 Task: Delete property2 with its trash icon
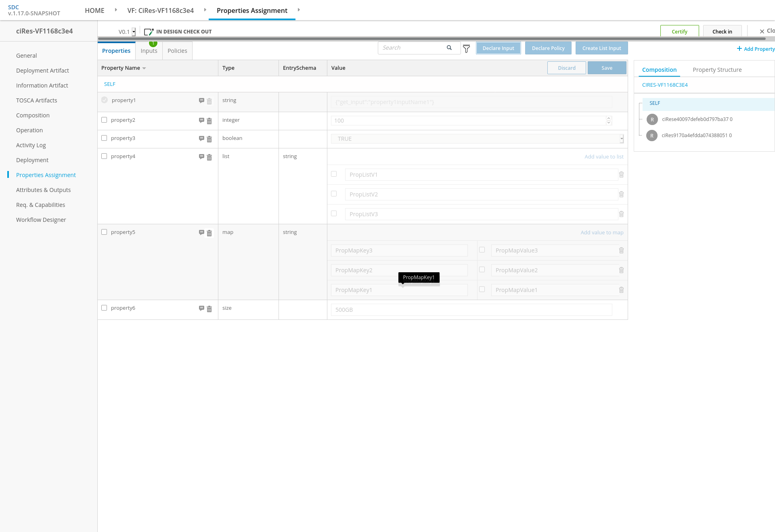[x=209, y=121]
